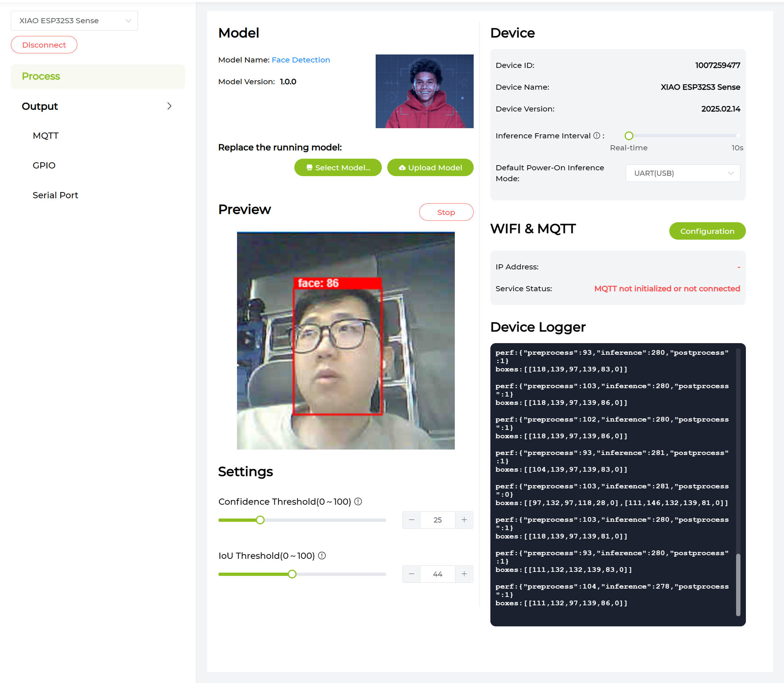Click the Model Version 1.0.0 text
Viewport: 784px width, 683px height.
coord(288,82)
